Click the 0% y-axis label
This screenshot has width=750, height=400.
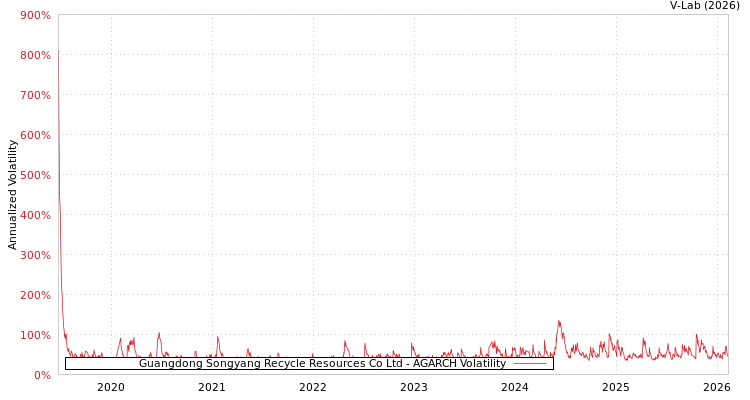pyautogui.click(x=41, y=375)
